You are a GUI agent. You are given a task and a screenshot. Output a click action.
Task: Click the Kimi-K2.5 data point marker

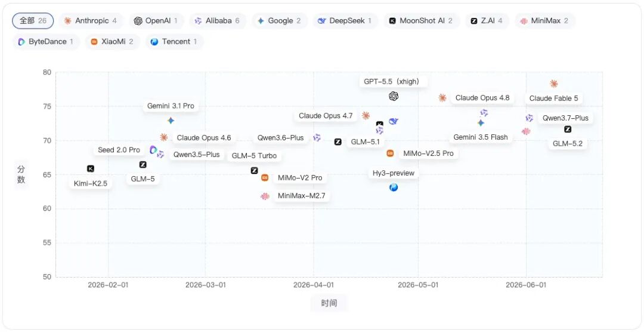[x=91, y=168]
